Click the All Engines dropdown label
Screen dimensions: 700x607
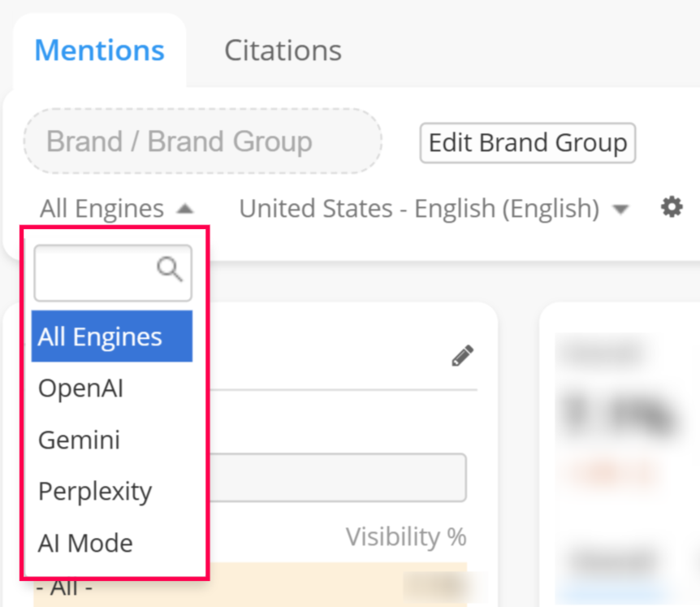tap(102, 210)
